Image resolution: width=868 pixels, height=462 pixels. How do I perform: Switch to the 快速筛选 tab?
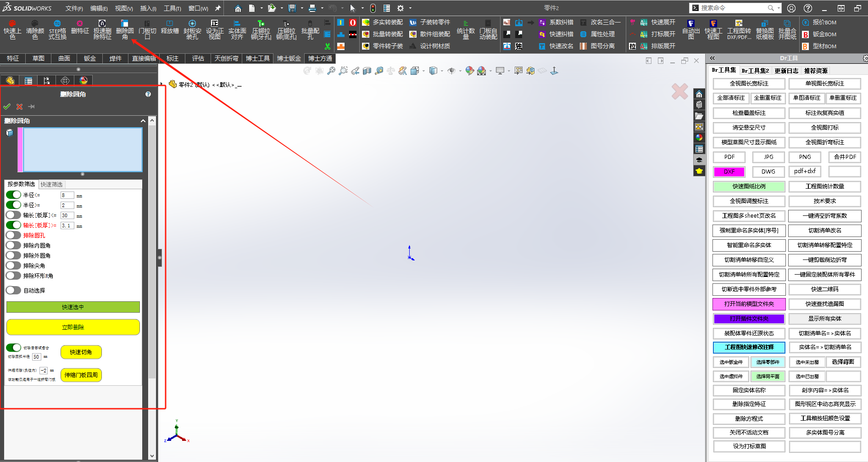click(x=51, y=184)
